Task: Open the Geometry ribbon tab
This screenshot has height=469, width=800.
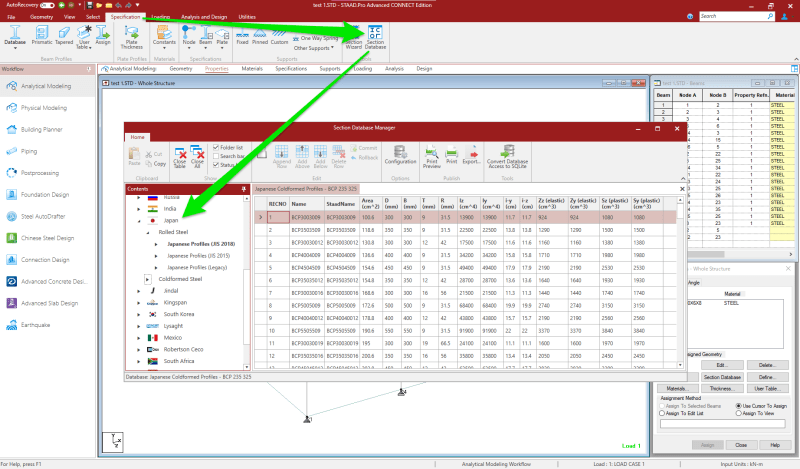Action: tap(41, 17)
